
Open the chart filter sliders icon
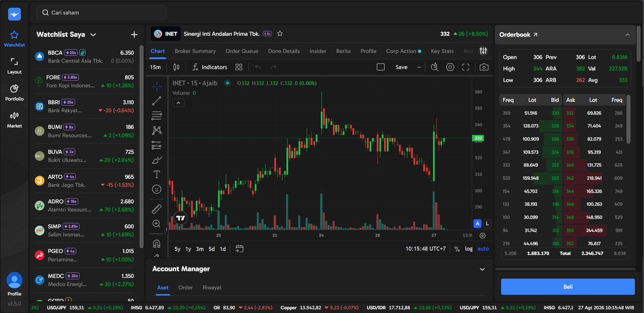coord(483,51)
